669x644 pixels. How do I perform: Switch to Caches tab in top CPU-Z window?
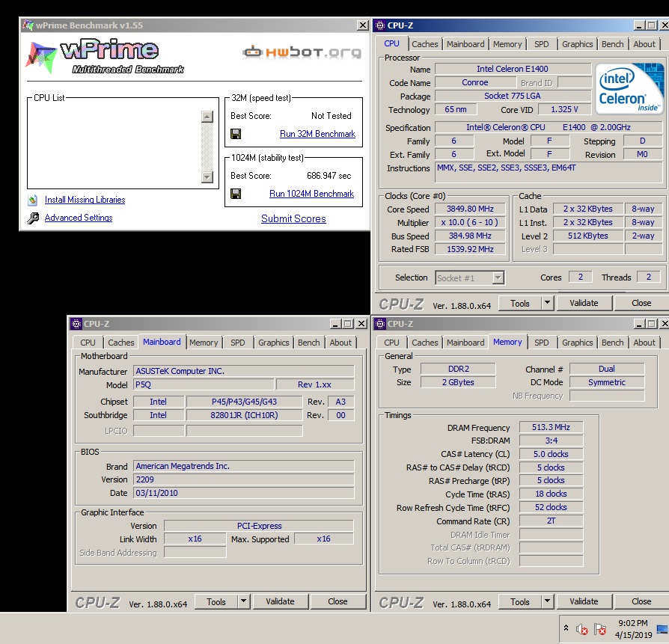click(424, 44)
